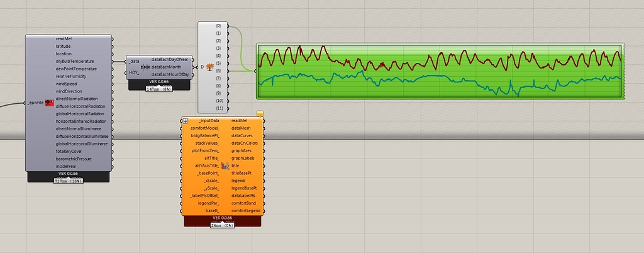
Task: Select the _epwFile input parameter
Action: [35, 103]
